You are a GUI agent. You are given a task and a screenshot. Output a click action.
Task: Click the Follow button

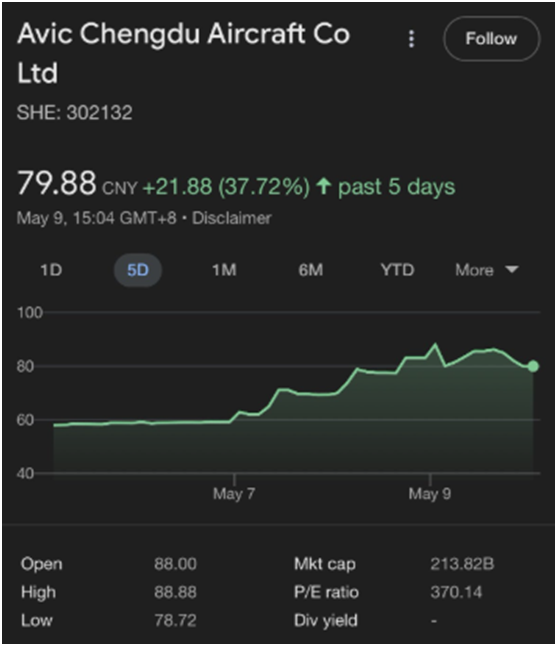[491, 39]
